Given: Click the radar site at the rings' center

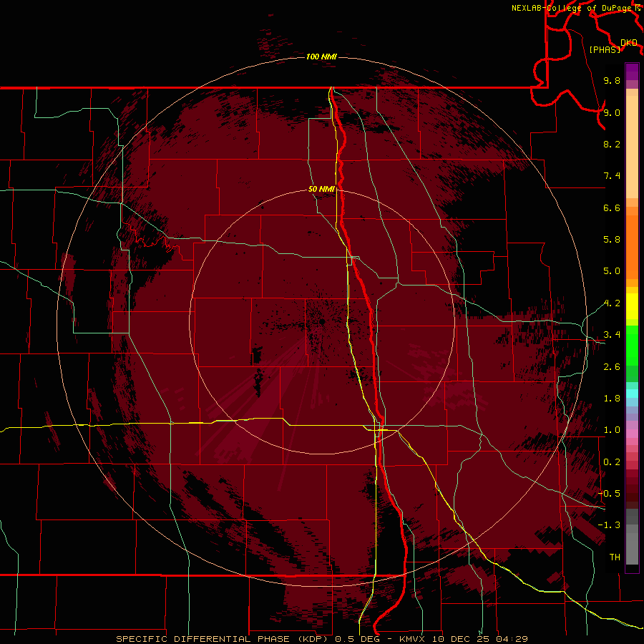Looking at the screenshot, I should [x=322, y=321].
